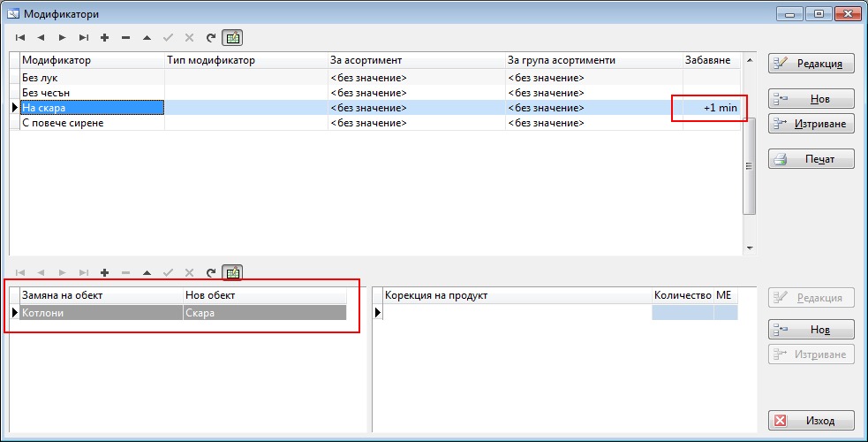Toggle grid edit mode above Замяна на обект grid
This screenshot has height=442, width=868.
pyautogui.click(x=232, y=273)
